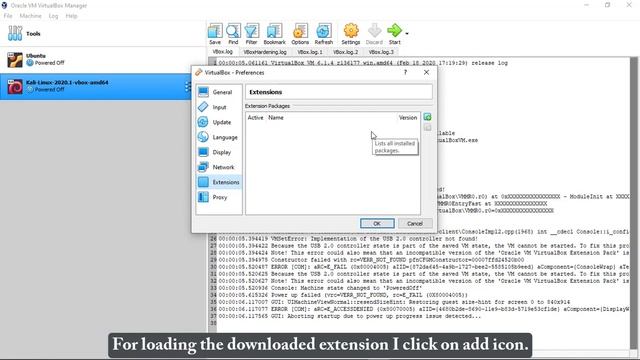This screenshot has height=360, width=640.
Task: Switch to the VBox.log.3 tab
Action: click(381, 52)
